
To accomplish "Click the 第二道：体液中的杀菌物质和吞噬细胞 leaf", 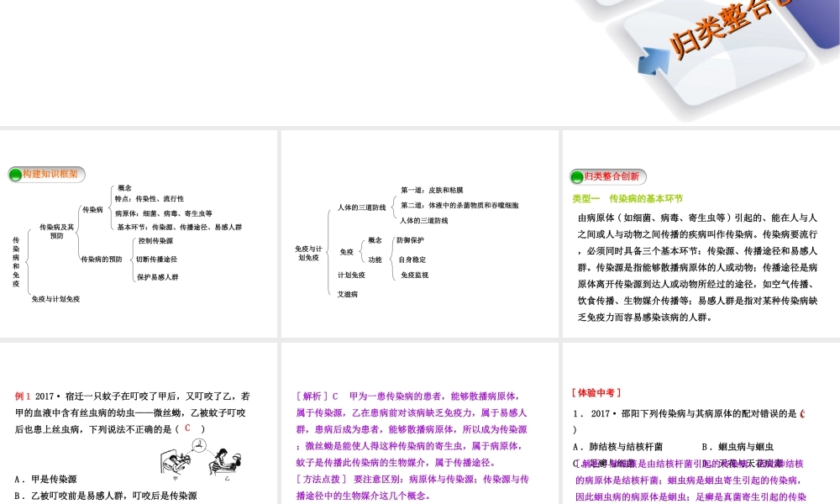I will [x=459, y=205].
